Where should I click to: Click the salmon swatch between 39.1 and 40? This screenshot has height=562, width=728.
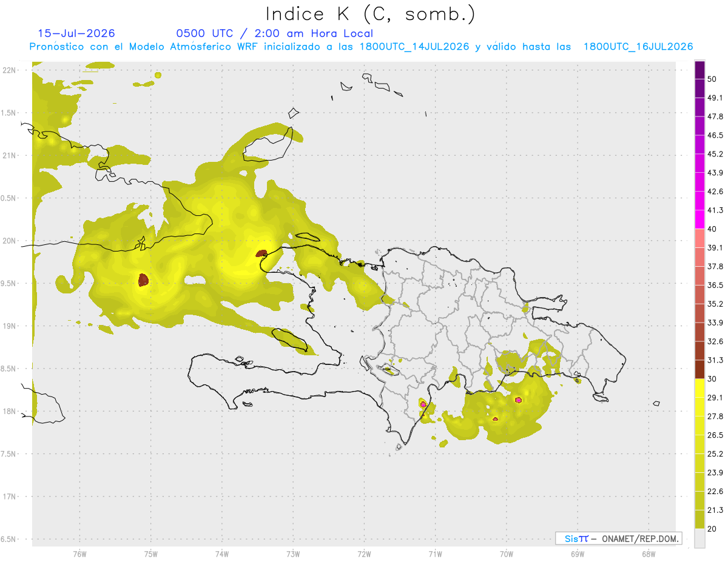click(x=699, y=238)
